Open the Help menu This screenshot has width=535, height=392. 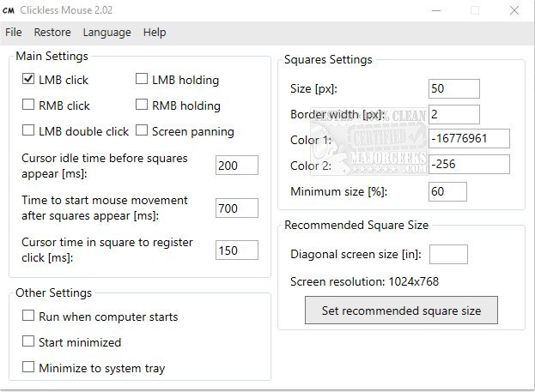click(x=155, y=33)
